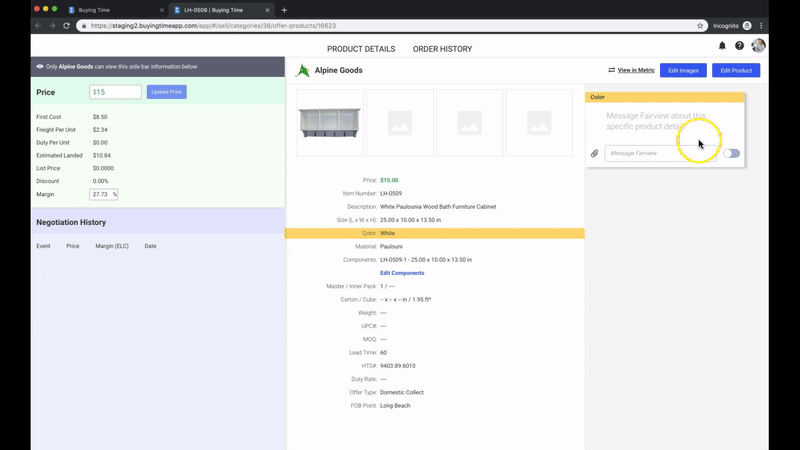800x450 pixels.
Task: Select the cabinet product thumbnail image
Action: point(330,123)
